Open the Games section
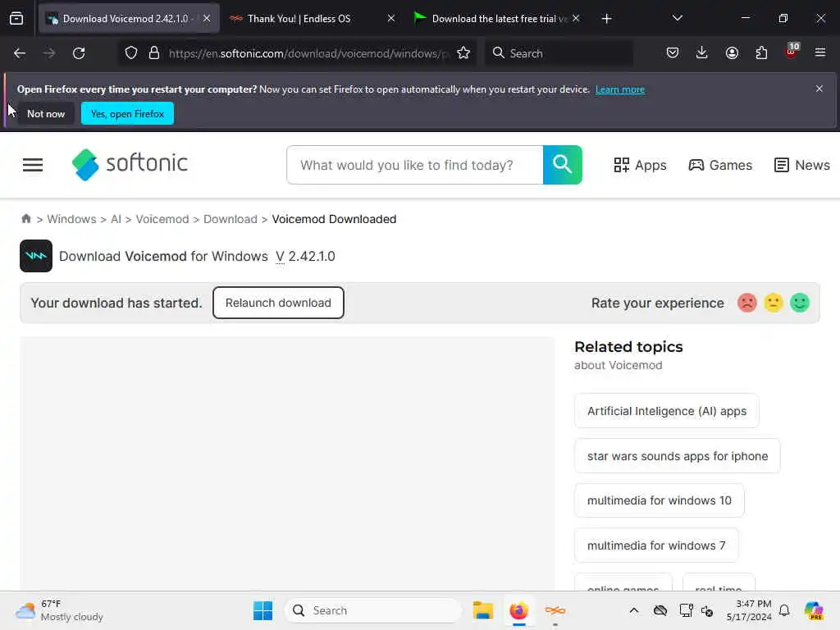840x630 pixels. [x=720, y=165]
